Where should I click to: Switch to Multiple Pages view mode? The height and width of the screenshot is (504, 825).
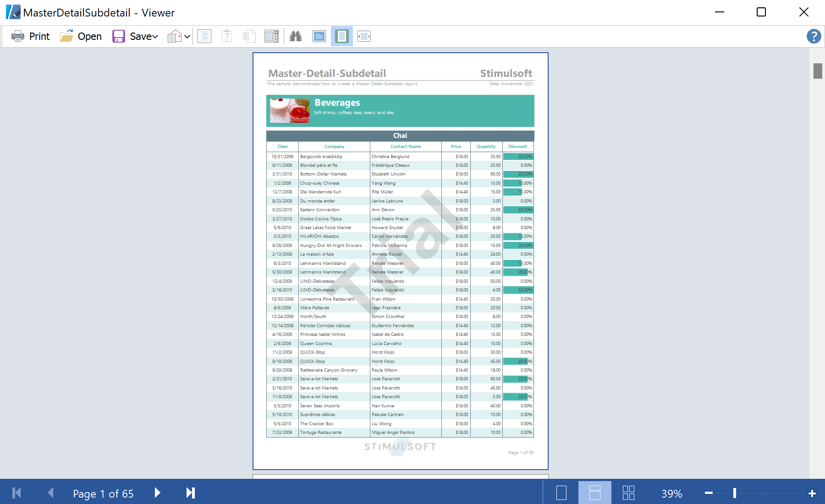(x=628, y=493)
